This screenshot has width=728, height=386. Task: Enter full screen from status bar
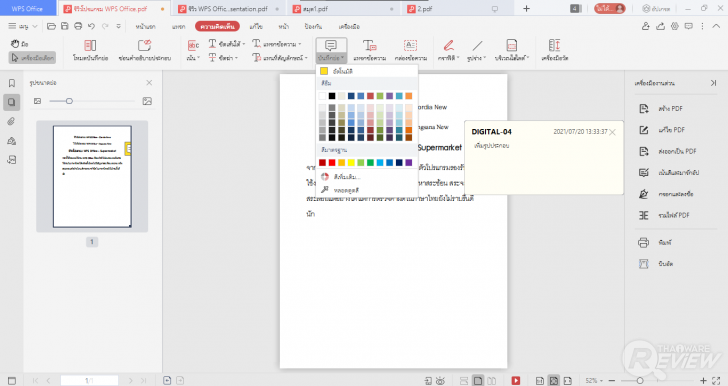click(x=717, y=380)
